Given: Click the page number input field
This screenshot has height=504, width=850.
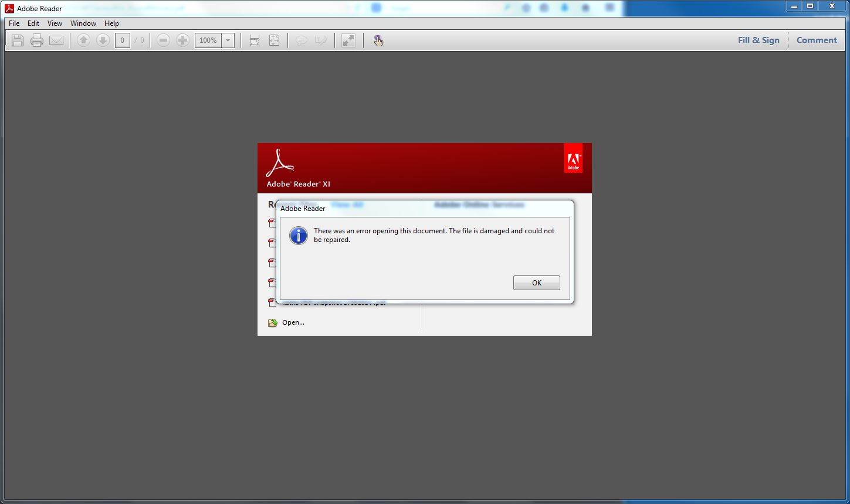Looking at the screenshot, I should [x=122, y=40].
